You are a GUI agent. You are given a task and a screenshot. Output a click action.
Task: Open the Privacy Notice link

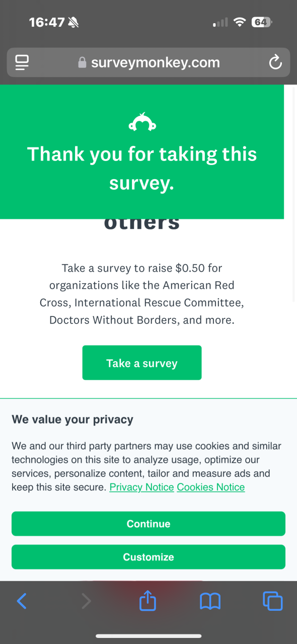coord(141,487)
